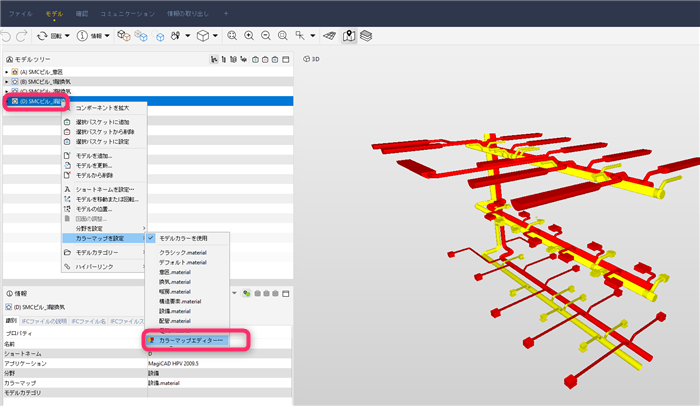Select the zoom out magnifier icon
Screen dimensions: 700x406
click(266, 36)
